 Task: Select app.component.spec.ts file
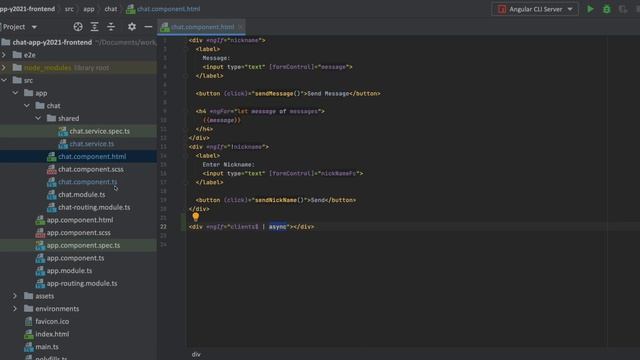point(83,245)
